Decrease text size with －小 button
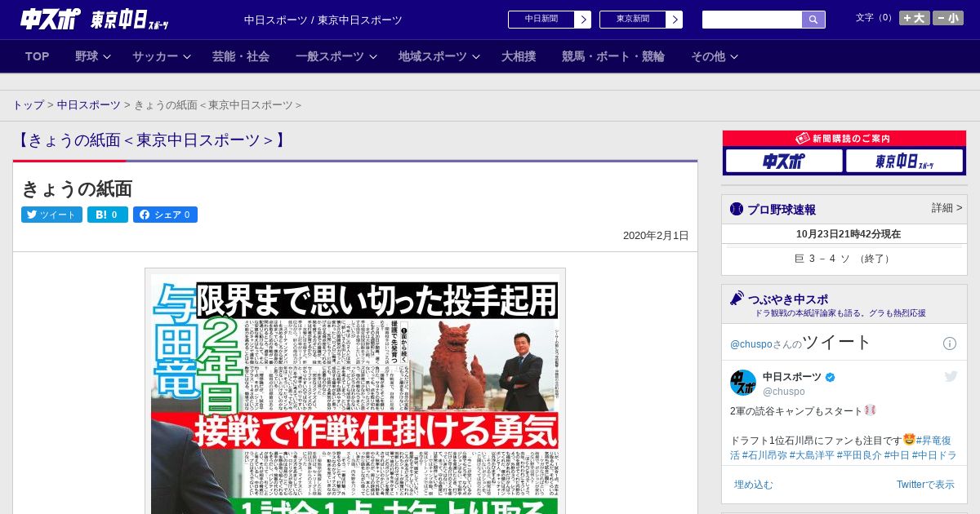 pyautogui.click(x=948, y=18)
